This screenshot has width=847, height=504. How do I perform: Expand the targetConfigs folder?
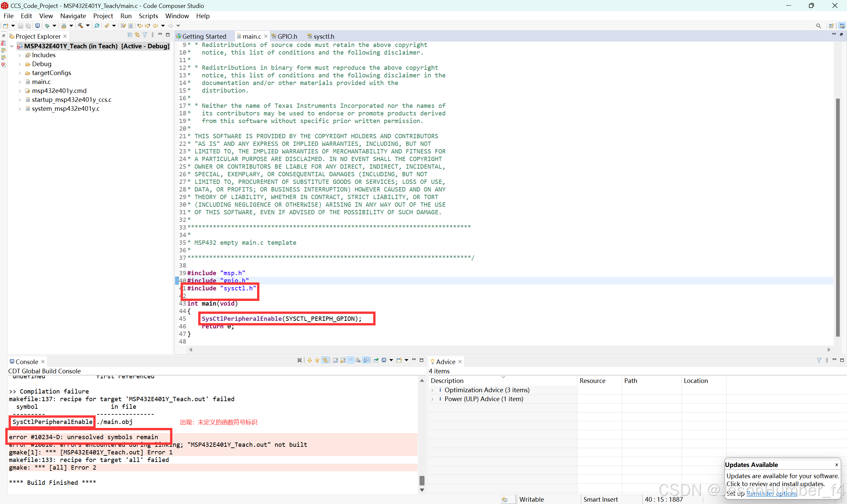click(x=20, y=73)
